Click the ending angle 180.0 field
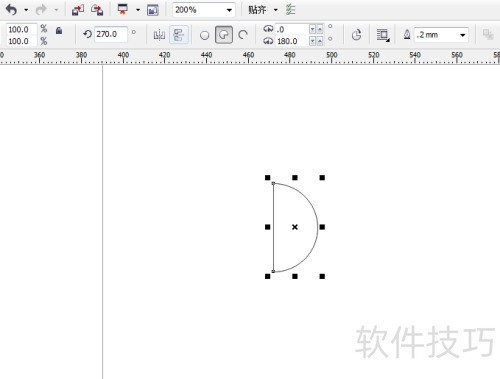 tap(292, 41)
